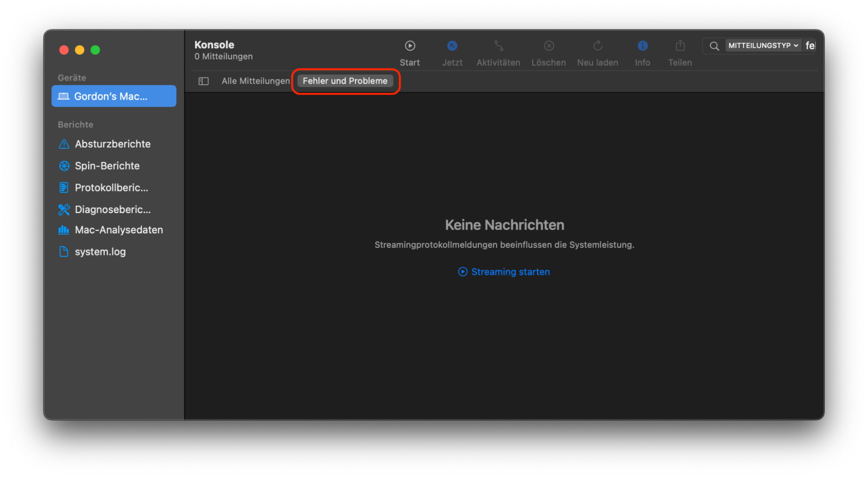Open Diagnoseberichte in Berichte section
Image resolution: width=868 pixels, height=478 pixels.
pos(113,209)
